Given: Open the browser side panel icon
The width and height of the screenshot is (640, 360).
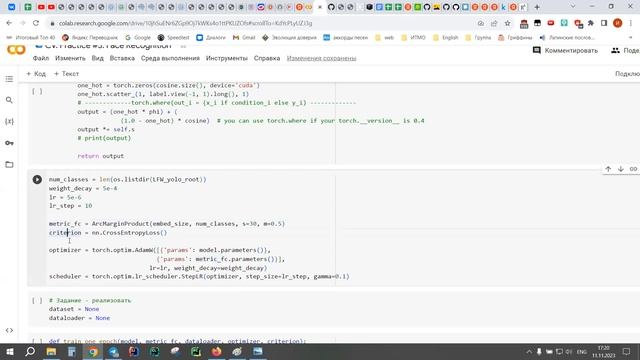Looking at the screenshot, I should [x=604, y=23].
